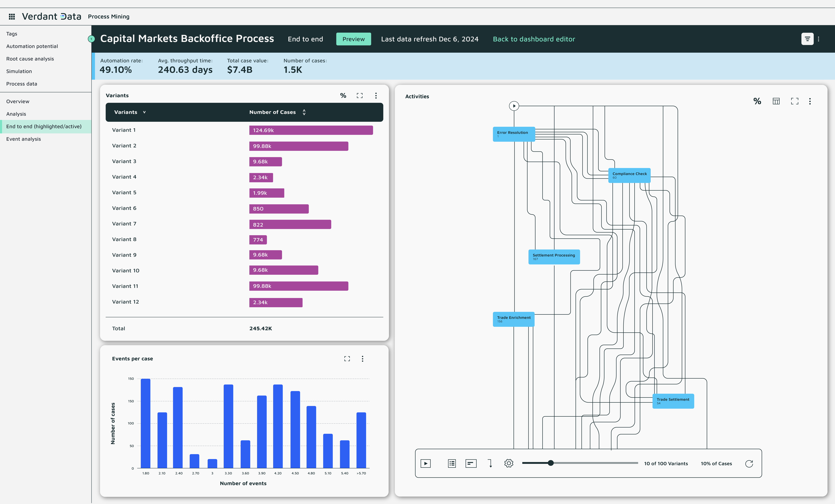
Task: Click the Variant 5 bar showing 1.99k
Action: [267, 193]
